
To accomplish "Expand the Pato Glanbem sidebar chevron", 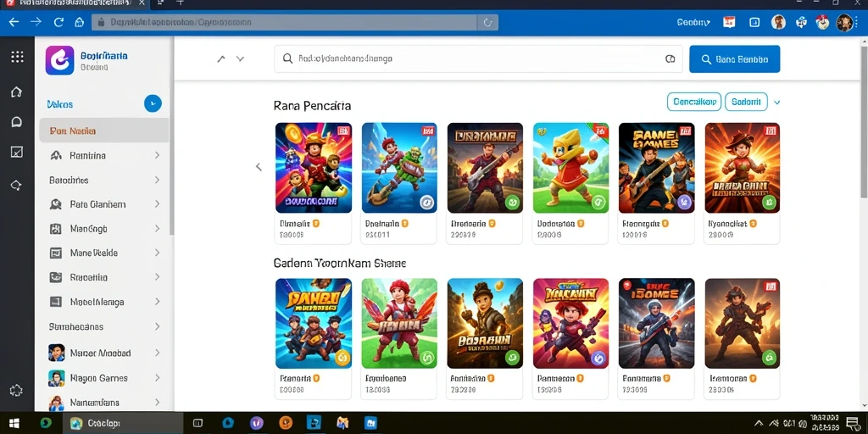I will (x=157, y=204).
